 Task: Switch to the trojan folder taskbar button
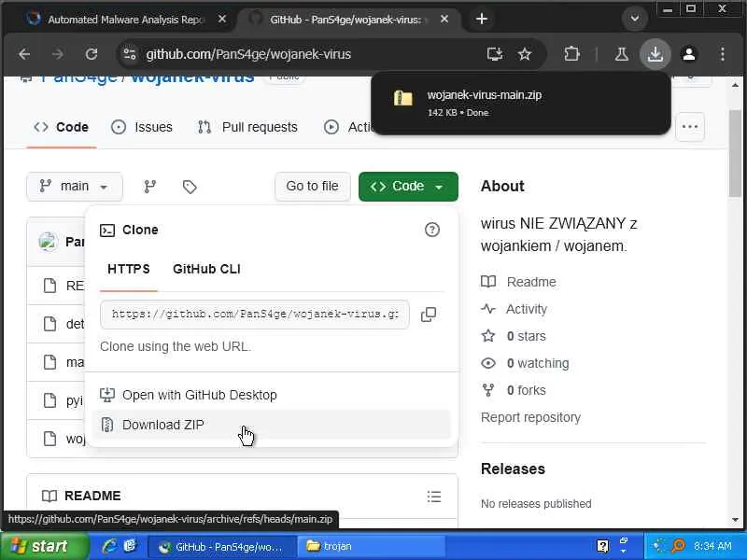pyautogui.click(x=371, y=546)
